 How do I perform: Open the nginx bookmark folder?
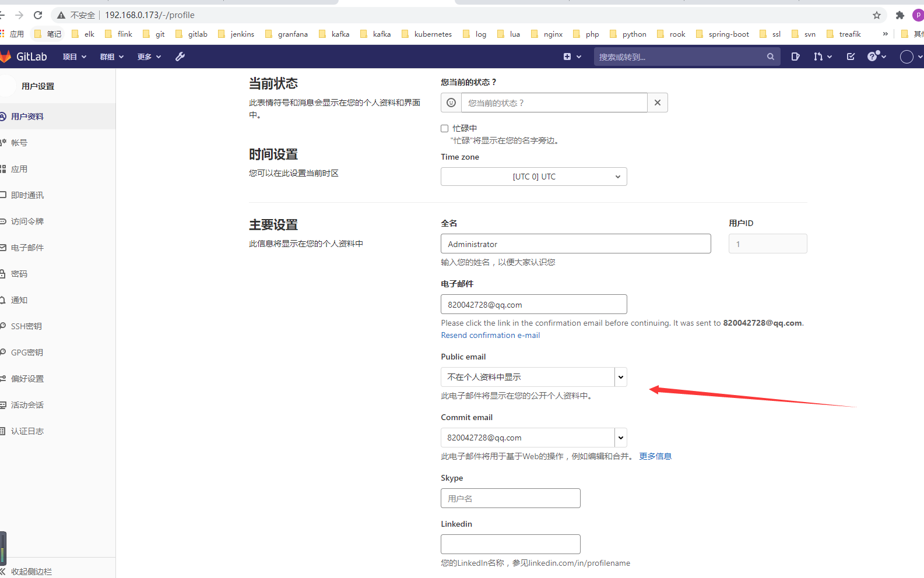(547, 34)
